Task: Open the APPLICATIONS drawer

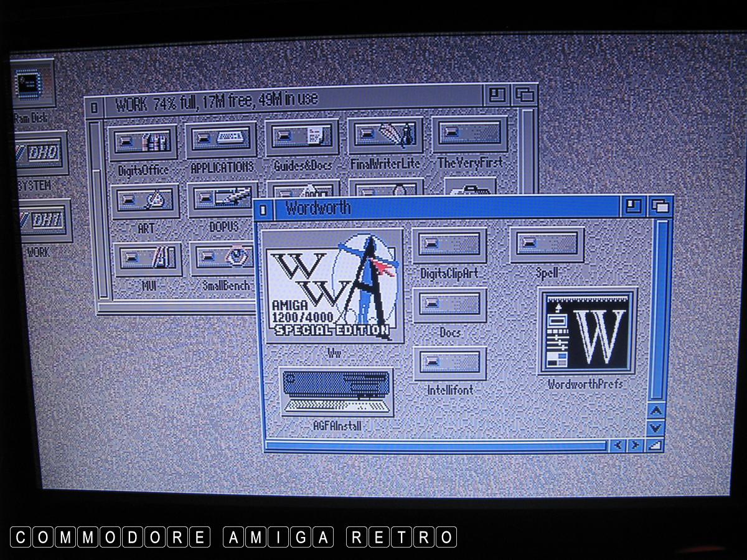Action: [222, 140]
